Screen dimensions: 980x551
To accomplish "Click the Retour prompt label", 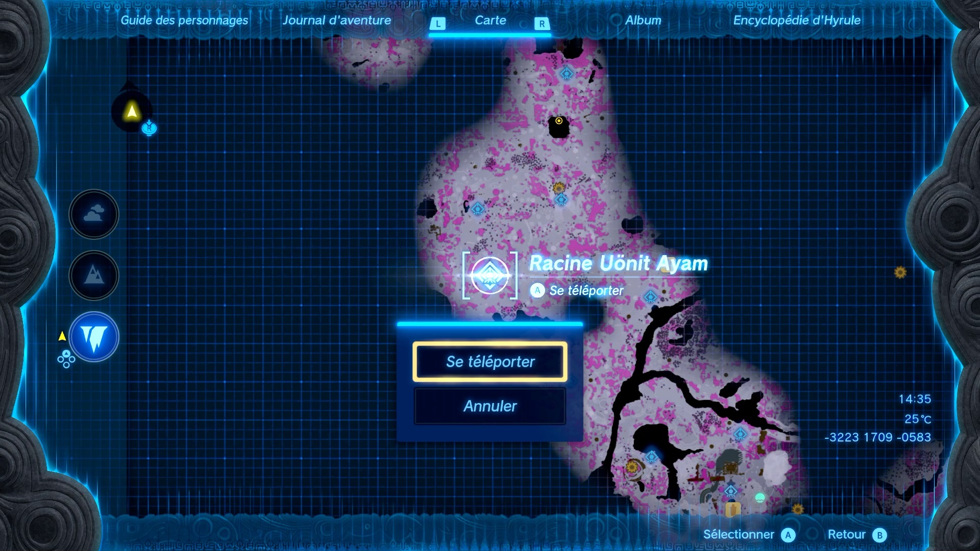I will [846, 534].
